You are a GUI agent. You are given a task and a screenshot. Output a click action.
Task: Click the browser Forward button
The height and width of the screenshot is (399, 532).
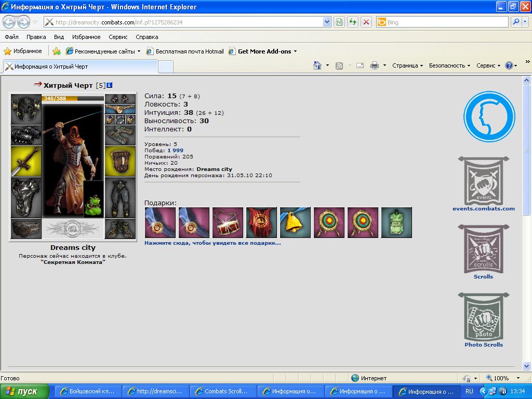[x=23, y=22]
